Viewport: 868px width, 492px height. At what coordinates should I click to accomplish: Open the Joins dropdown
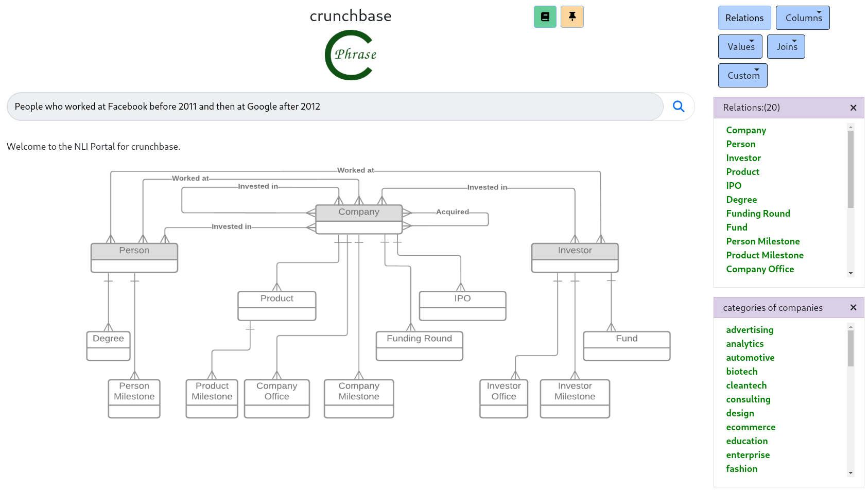[x=786, y=46]
